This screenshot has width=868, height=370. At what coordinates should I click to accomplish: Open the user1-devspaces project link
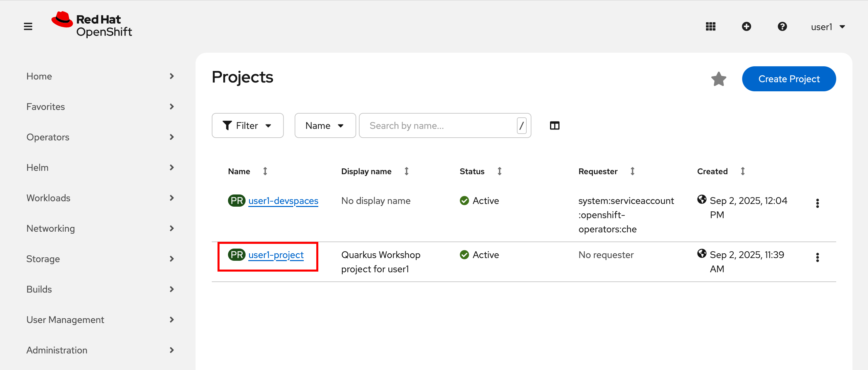pos(283,201)
